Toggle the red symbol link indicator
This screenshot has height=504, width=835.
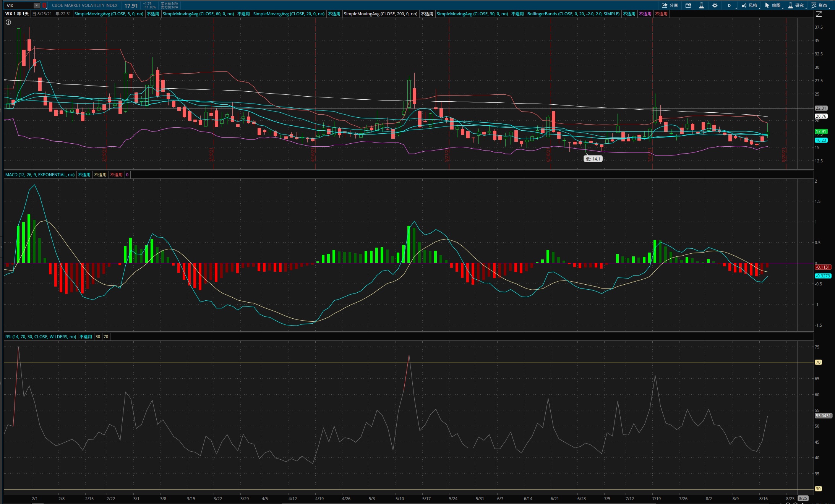(x=44, y=5)
